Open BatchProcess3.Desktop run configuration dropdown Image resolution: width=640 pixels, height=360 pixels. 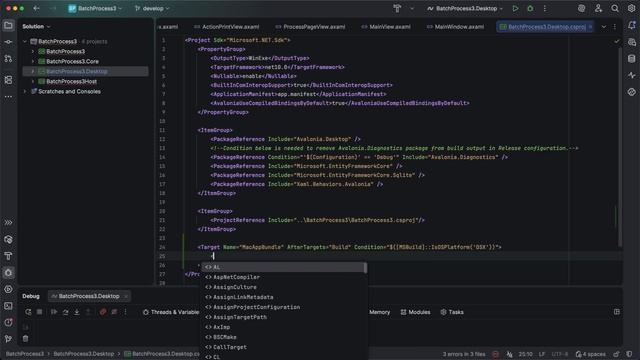[x=465, y=8]
